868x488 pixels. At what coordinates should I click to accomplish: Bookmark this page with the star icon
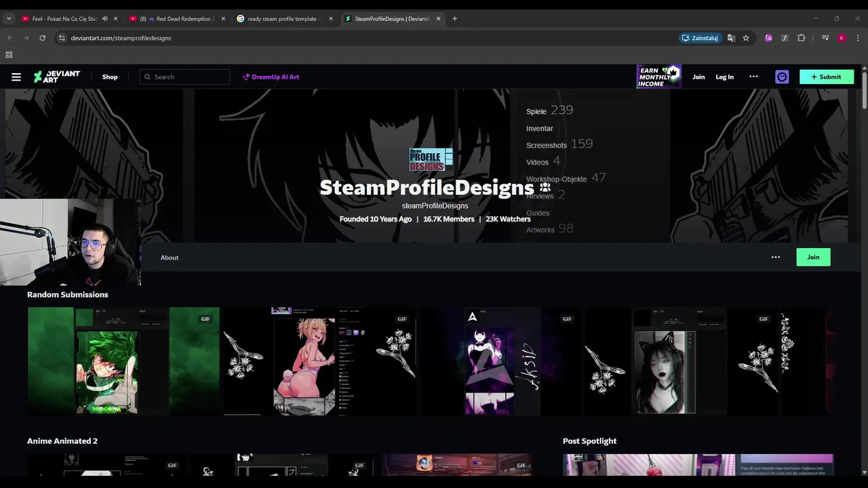pyautogui.click(x=746, y=38)
